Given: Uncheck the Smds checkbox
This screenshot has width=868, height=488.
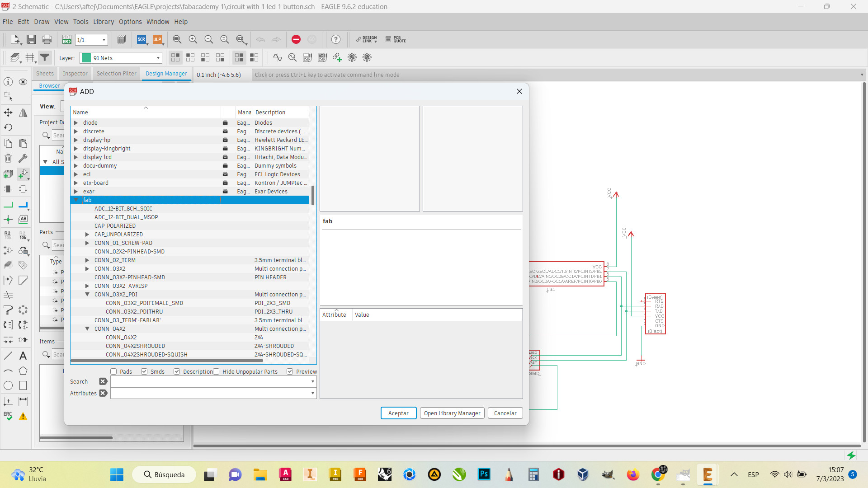Looking at the screenshot, I should 144,371.
